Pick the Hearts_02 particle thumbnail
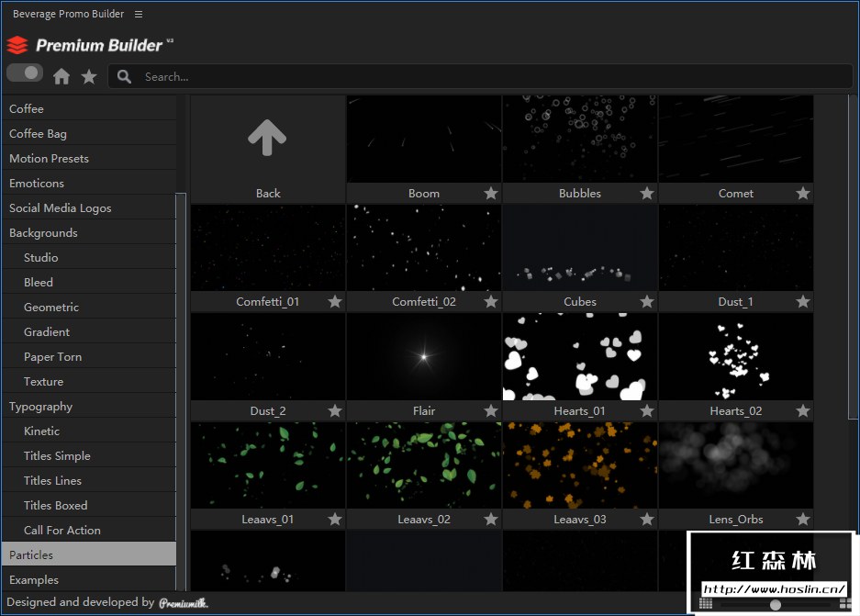This screenshot has width=860, height=616. point(736,356)
